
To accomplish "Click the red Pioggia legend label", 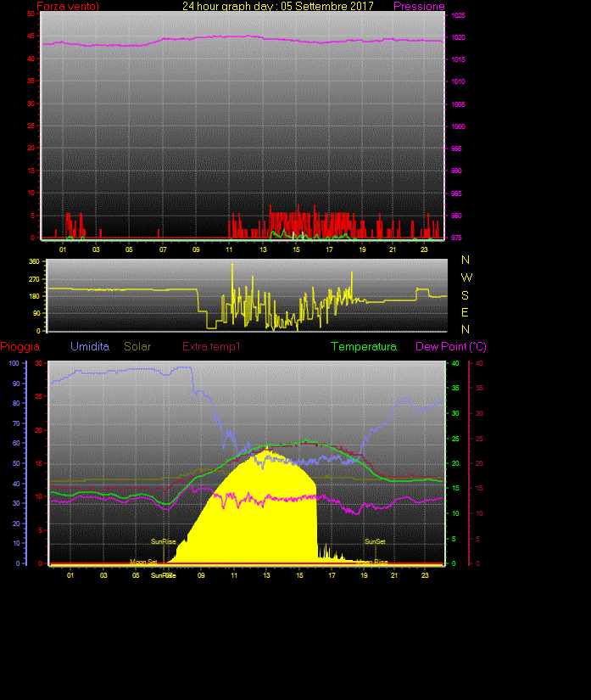I will pyautogui.click(x=20, y=347).
